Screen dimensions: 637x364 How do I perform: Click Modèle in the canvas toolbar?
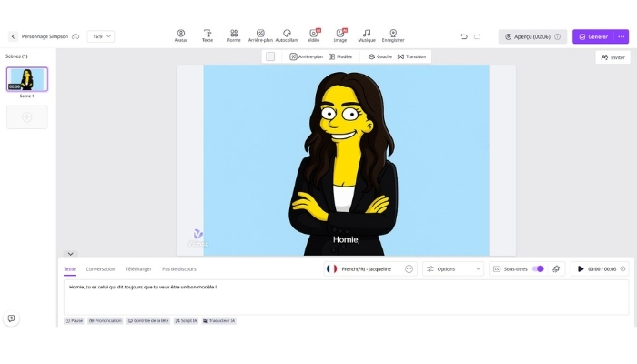340,56
